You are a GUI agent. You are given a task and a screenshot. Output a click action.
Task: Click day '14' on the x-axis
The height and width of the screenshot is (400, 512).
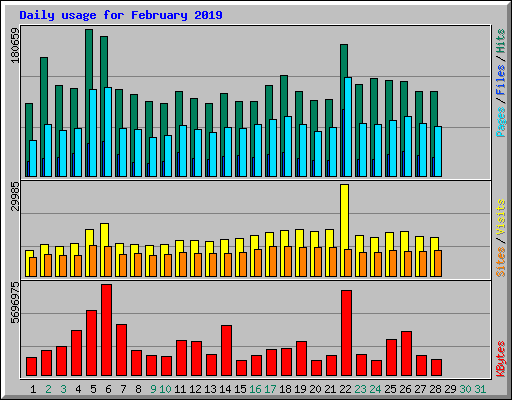point(225,389)
